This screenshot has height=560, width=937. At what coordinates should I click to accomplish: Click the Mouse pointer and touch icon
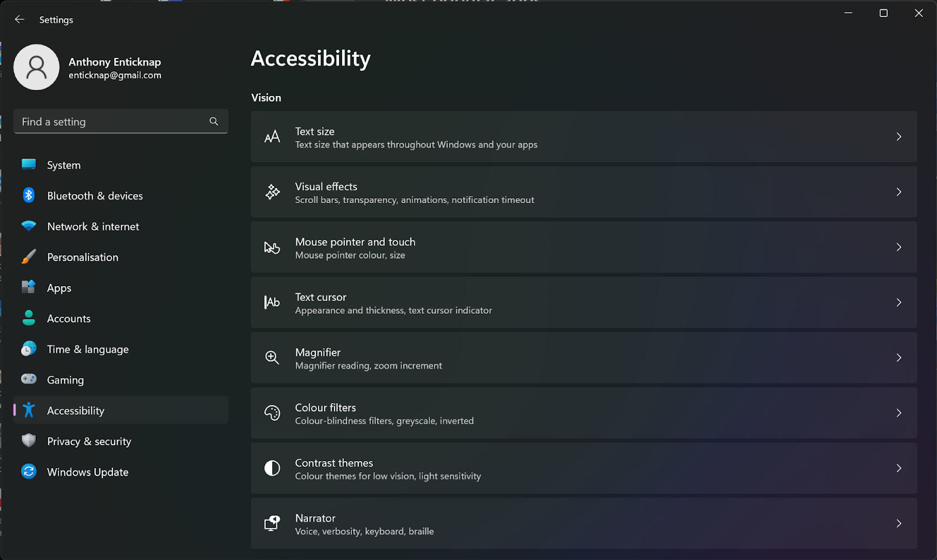(272, 248)
